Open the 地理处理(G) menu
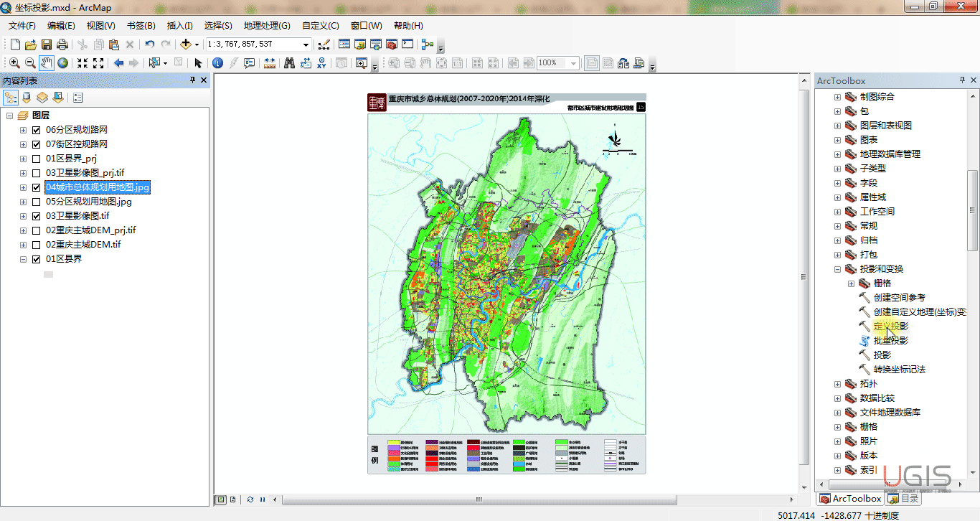 pyautogui.click(x=266, y=26)
